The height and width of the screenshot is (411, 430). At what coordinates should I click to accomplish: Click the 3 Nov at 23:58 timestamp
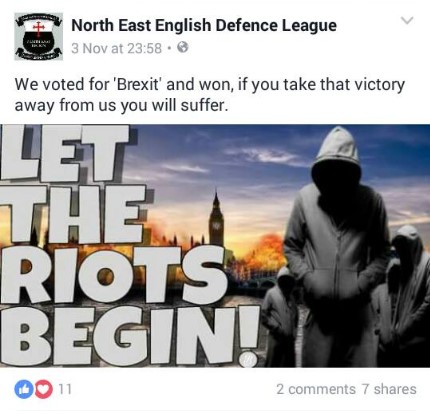pos(116,48)
